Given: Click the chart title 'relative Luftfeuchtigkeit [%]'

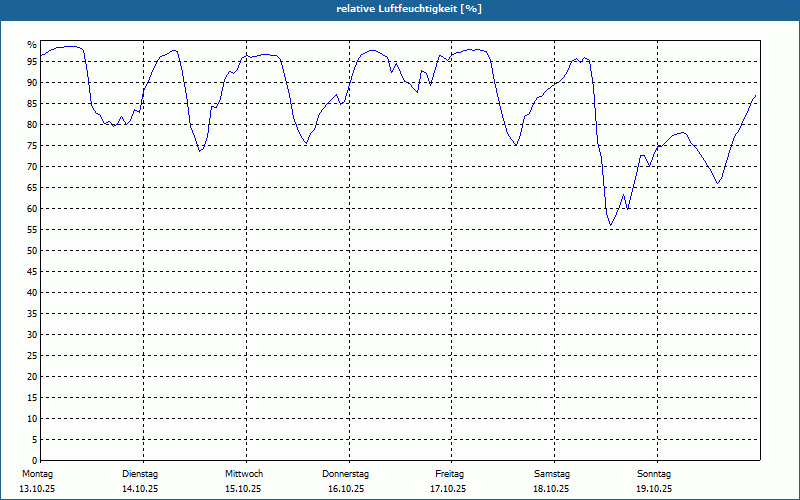Looking at the screenshot, I should point(409,9).
